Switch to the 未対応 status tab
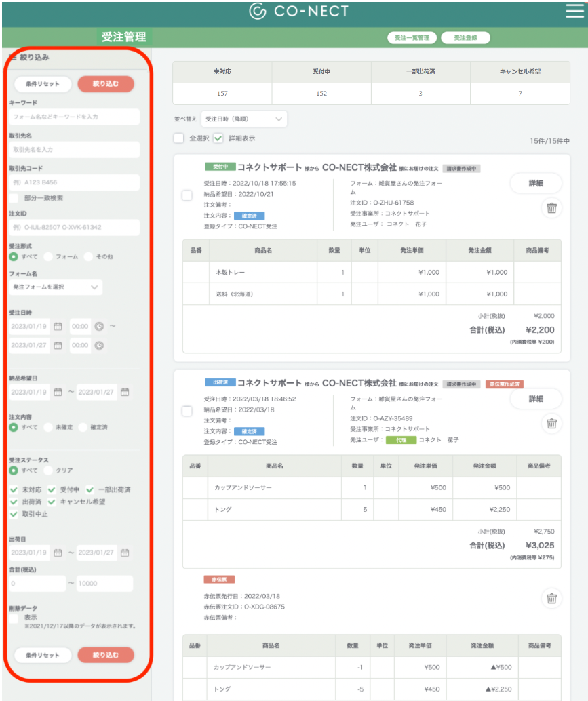The height and width of the screenshot is (701, 588). pyautogui.click(x=224, y=71)
